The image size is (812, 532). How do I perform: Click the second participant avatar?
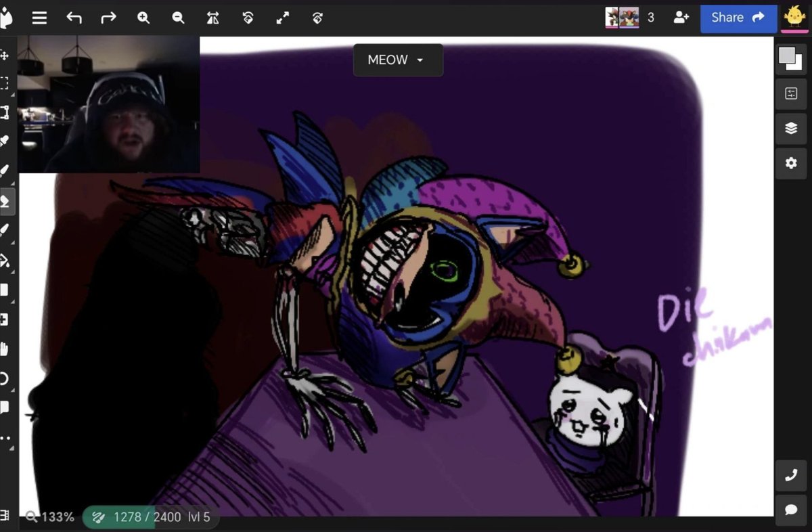pyautogui.click(x=629, y=18)
